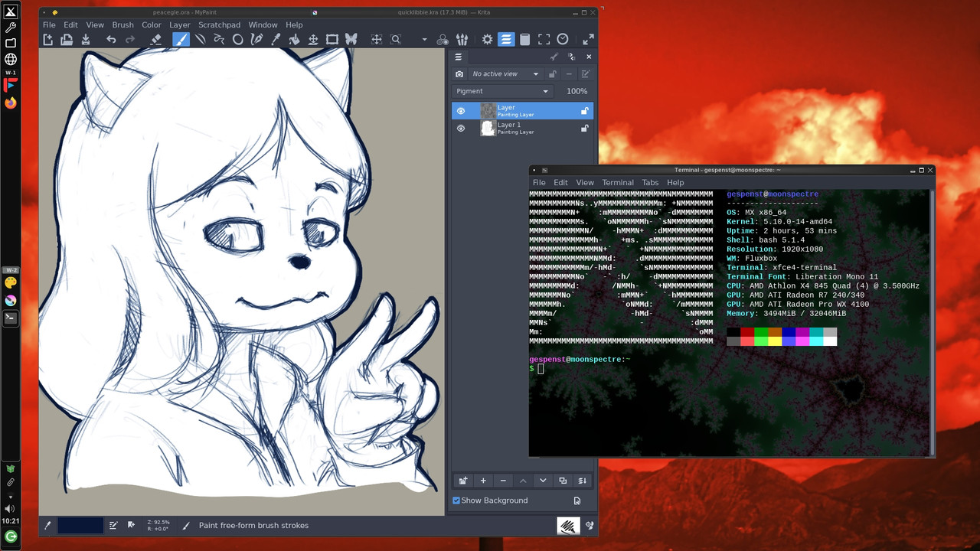Click the New document icon in MyPaint toolbar
Viewport: 980px width, 551px height.
[47, 40]
